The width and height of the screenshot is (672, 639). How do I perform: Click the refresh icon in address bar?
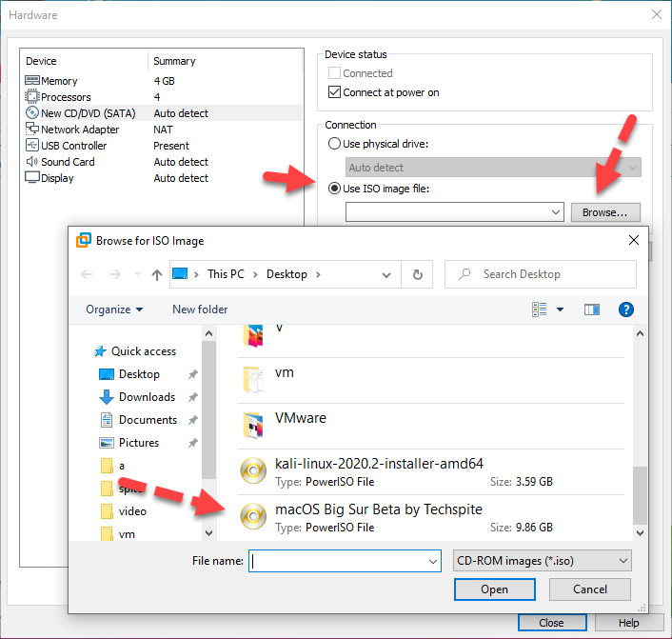tap(417, 274)
